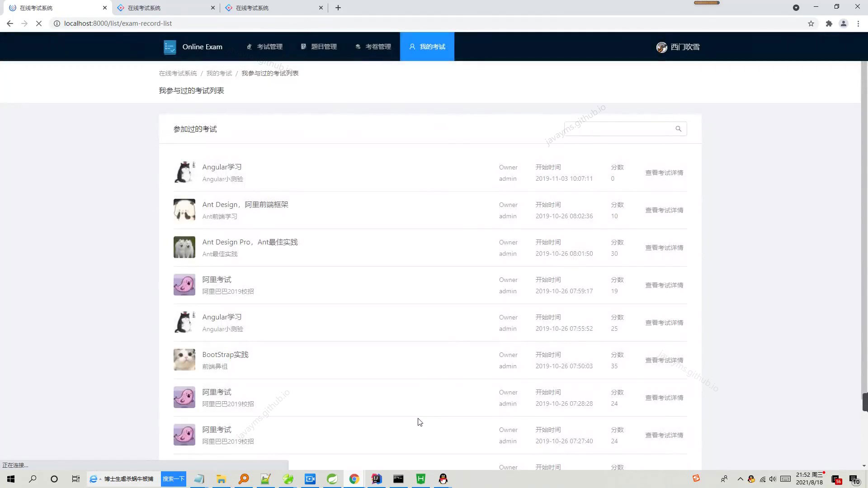Screen dimensions: 868x488
Task: Click the network icon in the system tray
Action: (762, 479)
